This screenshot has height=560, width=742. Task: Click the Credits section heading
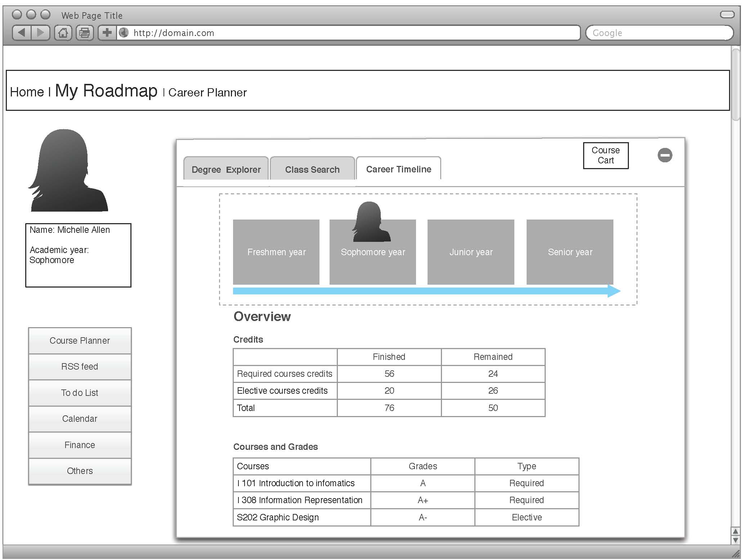click(x=248, y=339)
